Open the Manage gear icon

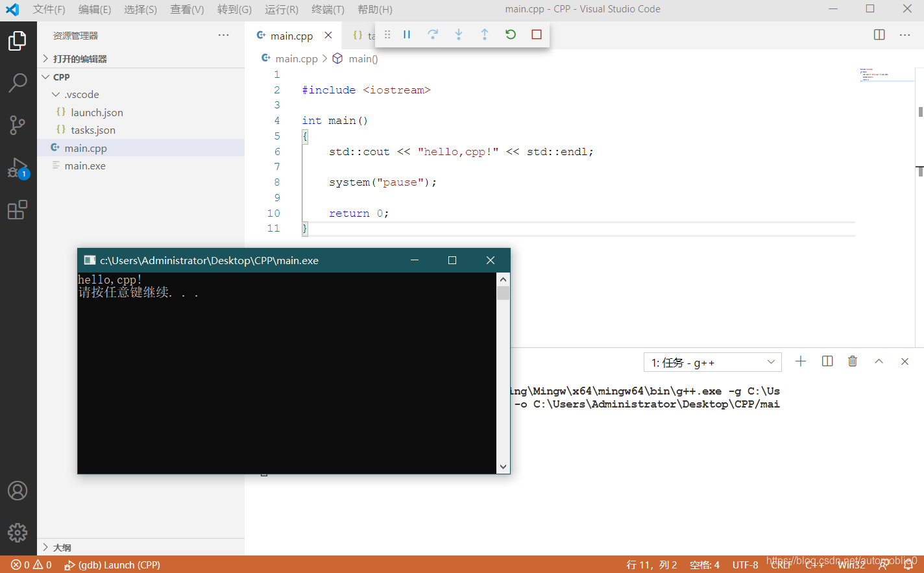pos(18,533)
